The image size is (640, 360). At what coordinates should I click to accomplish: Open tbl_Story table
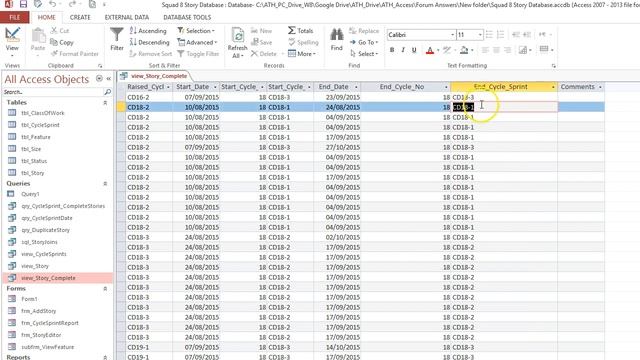pyautogui.click(x=33, y=173)
